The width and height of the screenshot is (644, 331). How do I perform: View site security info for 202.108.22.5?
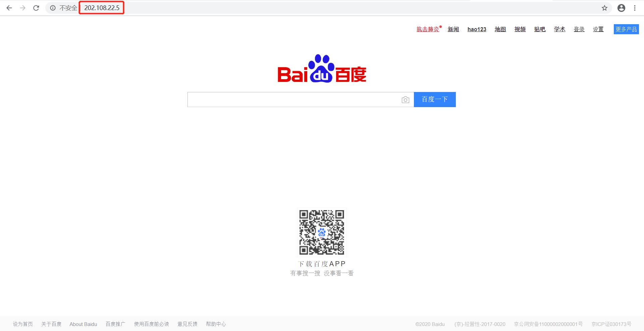(53, 8)
